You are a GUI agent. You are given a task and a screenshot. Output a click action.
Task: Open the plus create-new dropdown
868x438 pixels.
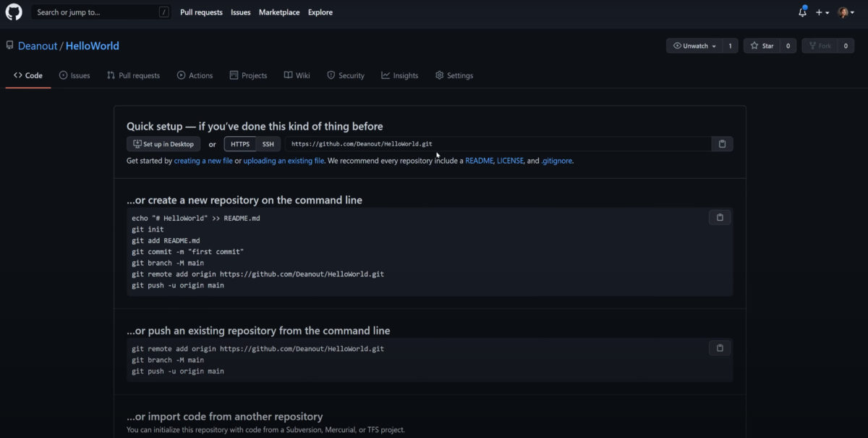pyautogui.click(x=822, y=12)
